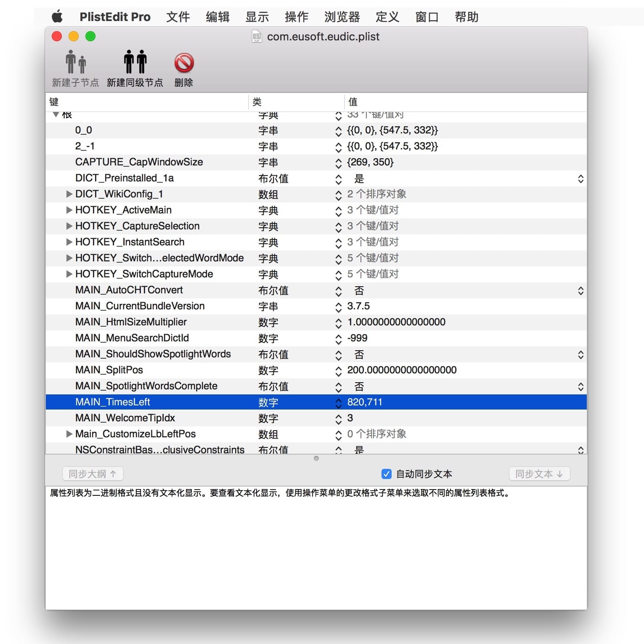The image size is (644, 644).
Task: Click type stepper for MAIN_SplitPos row
Action: 338,370
